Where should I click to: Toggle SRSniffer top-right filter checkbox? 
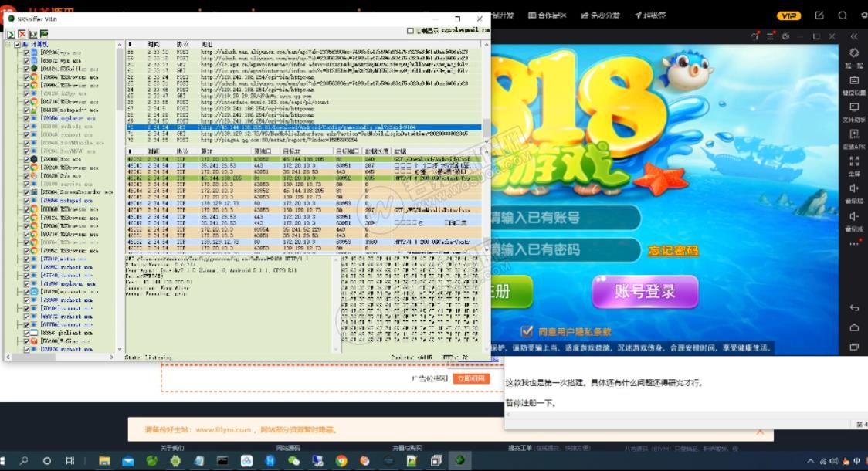pos(410,31)
